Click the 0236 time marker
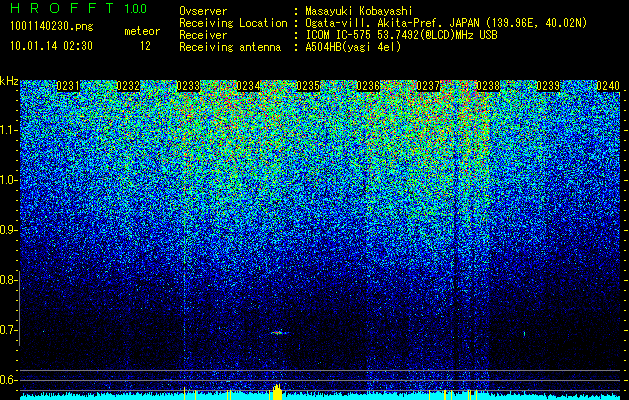629x400 pixels. pos(368,86)
